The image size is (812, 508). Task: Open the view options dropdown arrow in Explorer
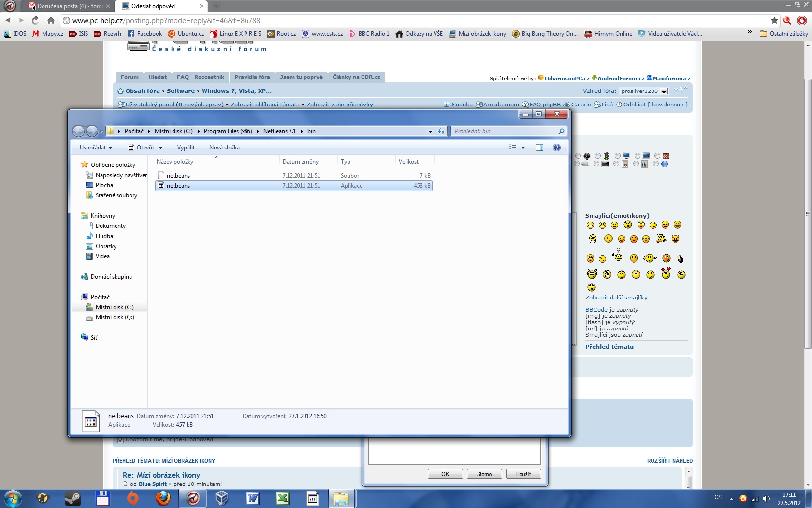[x=523, y=148]
